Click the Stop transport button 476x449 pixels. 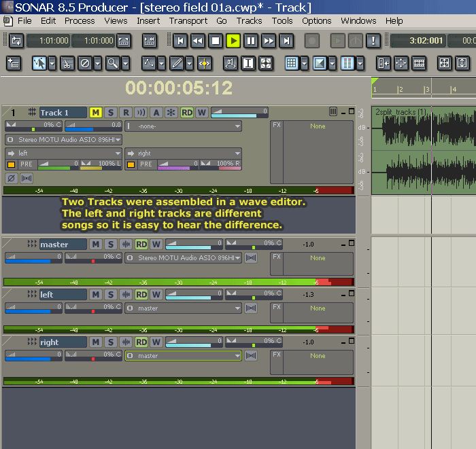pos(216,41)
